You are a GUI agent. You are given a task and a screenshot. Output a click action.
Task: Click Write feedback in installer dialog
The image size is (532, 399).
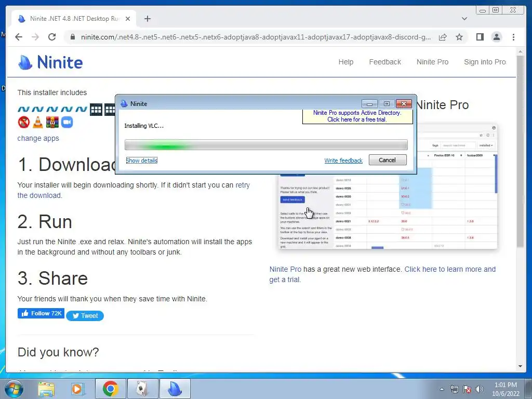343,161
